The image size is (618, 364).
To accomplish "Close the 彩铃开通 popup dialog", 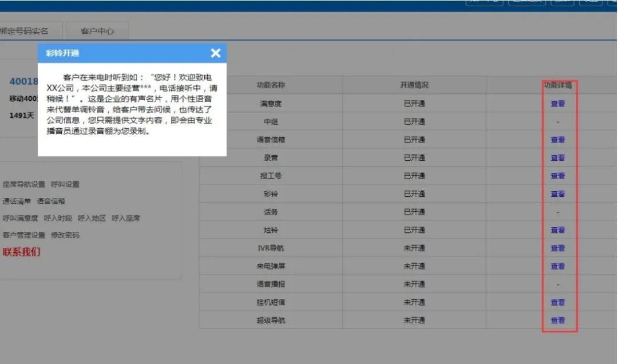I will pos(215,53).
